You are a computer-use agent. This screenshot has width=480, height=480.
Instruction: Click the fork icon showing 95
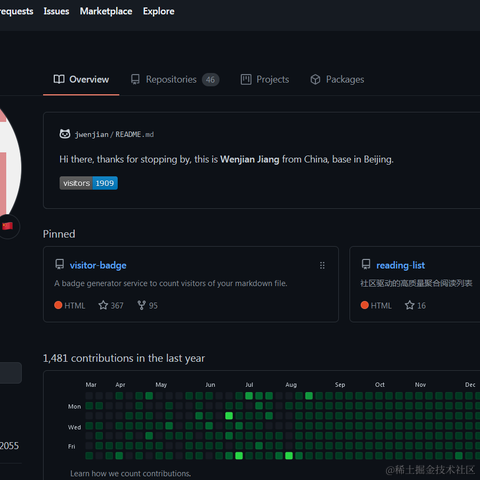click(x=141, y=305)
